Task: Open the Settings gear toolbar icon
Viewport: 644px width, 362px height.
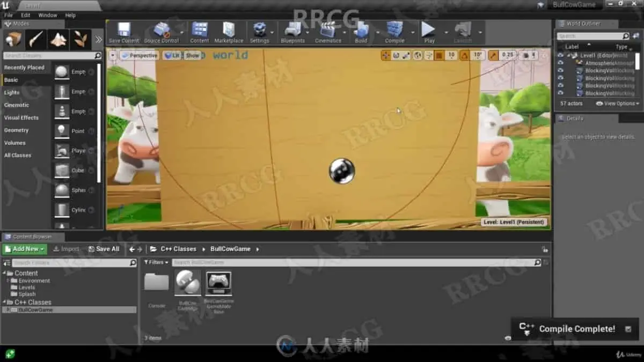Action: [260, 33]
